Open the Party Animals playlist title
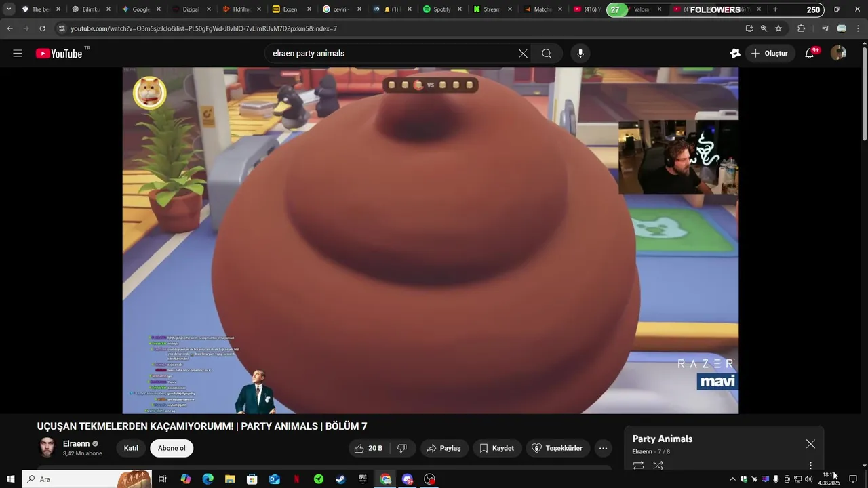The height and width of the screenshot is (488, 868). [x=663, y=439]
